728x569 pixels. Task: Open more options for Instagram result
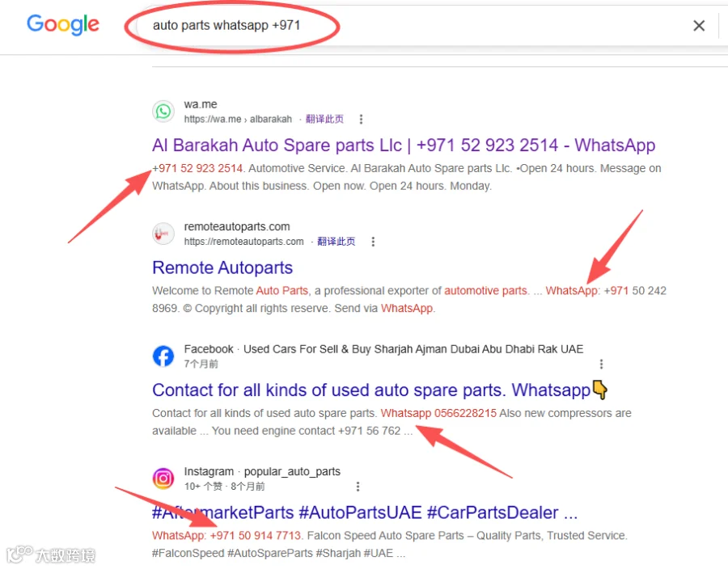(358, 487)
